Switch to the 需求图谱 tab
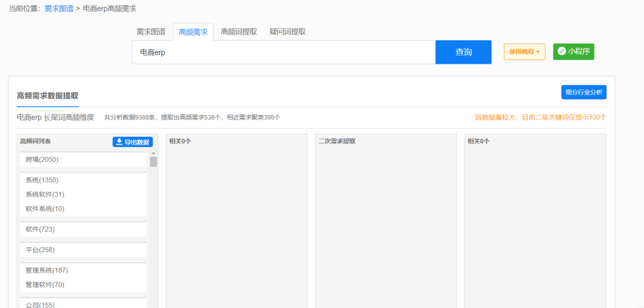The image size is (644, 308). [x=151, y=32]
